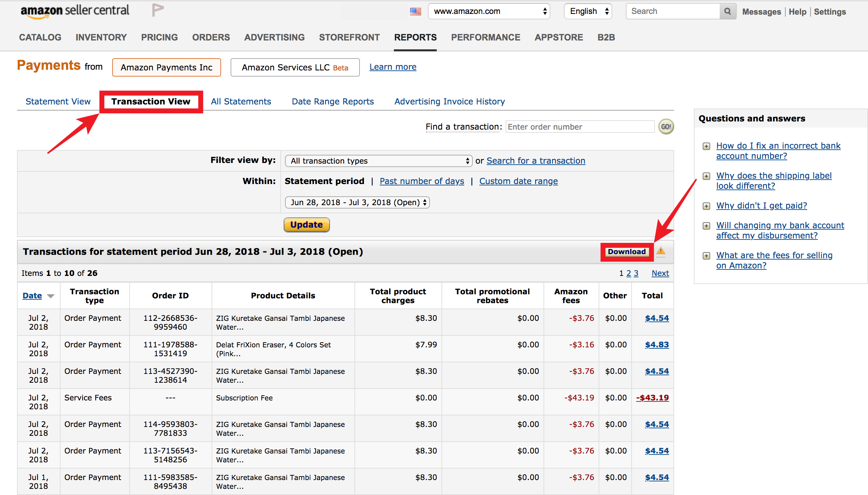Open Settings link in header
868x495 pixels.
(830, 12)
